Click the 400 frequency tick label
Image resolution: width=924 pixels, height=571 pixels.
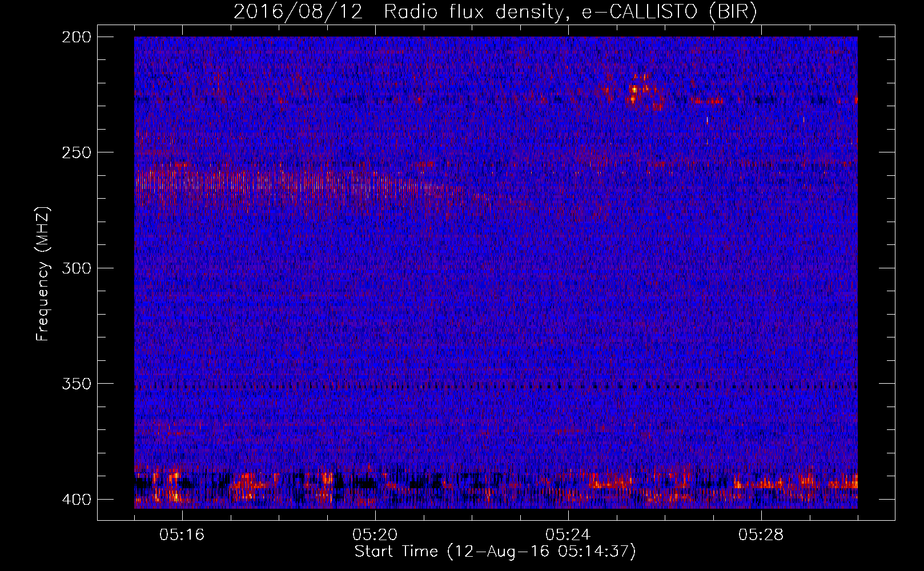(76, 500)
